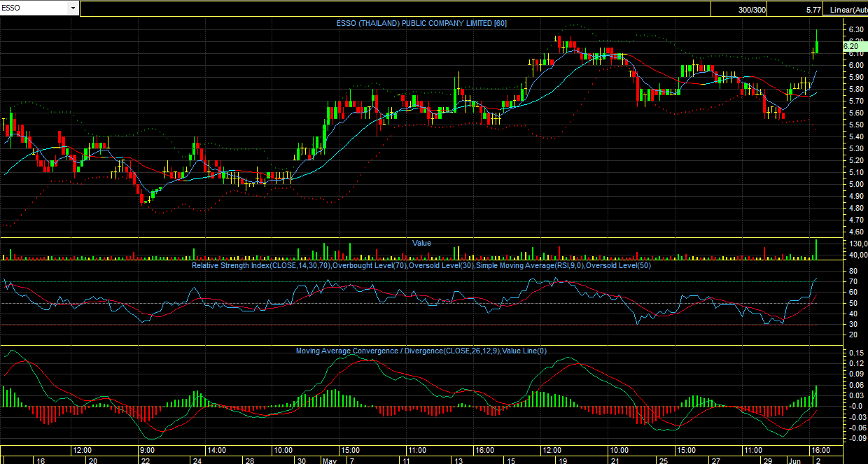Click the 5.00 price axis label

tap(855, 184)
